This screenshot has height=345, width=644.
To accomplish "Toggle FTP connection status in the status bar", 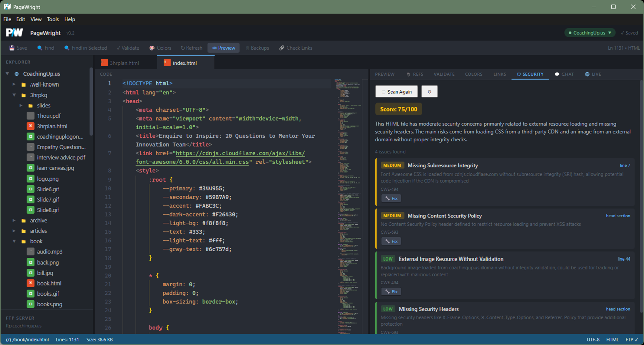I will coord(630,339).
